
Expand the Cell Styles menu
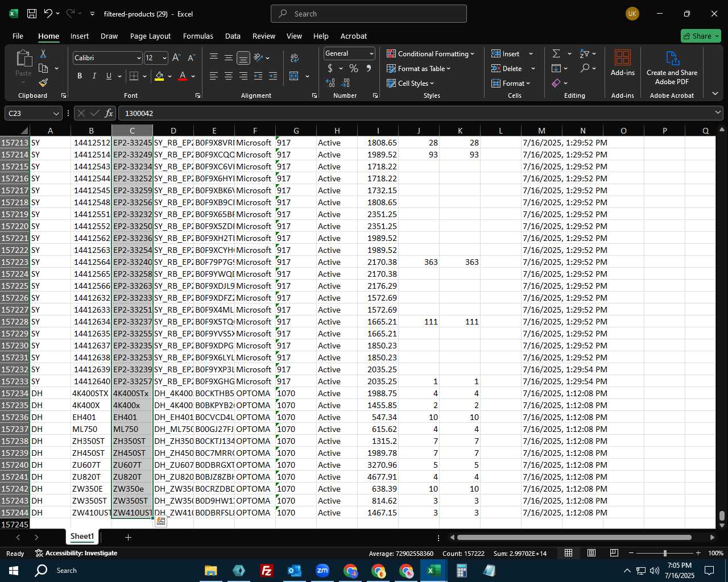tap(410, 83)
